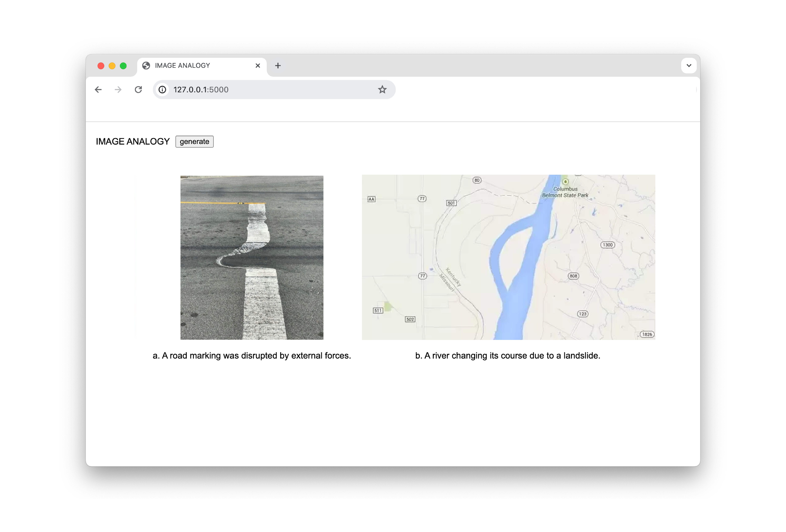Click caption about river changing course

507,356
